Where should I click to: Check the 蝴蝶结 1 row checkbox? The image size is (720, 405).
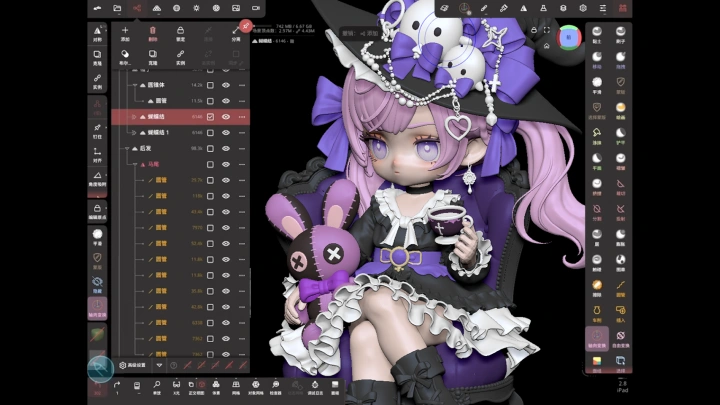point(210,133)
